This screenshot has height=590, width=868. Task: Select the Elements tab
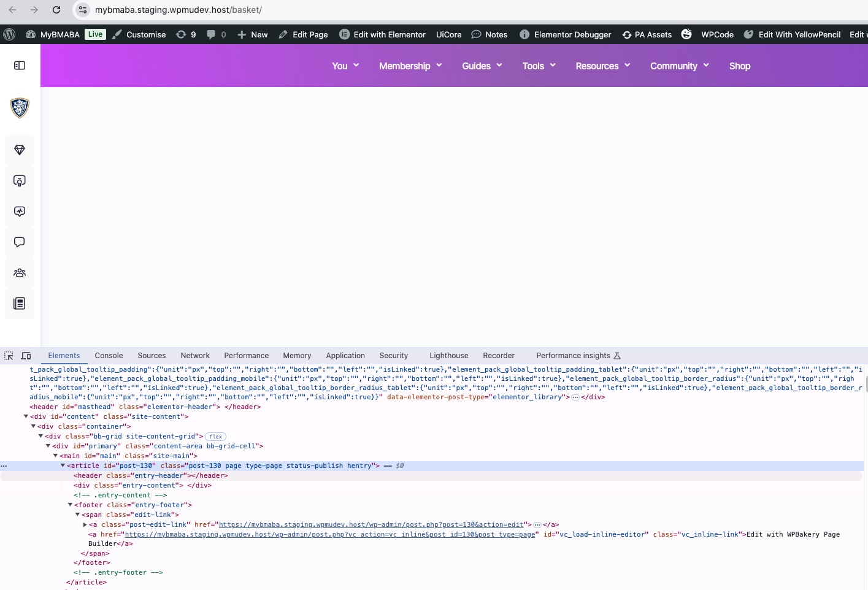coord(64,356)
